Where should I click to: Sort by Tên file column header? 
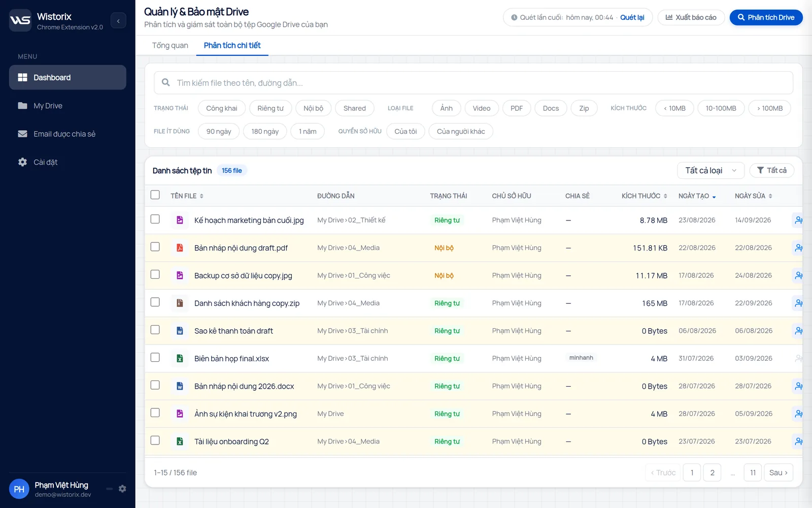click(x=187, y=196)
